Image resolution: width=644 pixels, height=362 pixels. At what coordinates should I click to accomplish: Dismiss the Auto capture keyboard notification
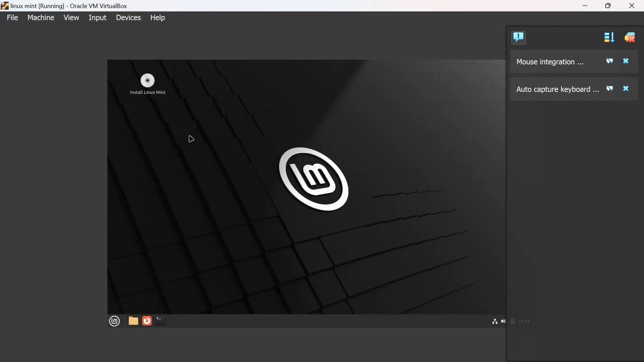(x=626, y=89)
